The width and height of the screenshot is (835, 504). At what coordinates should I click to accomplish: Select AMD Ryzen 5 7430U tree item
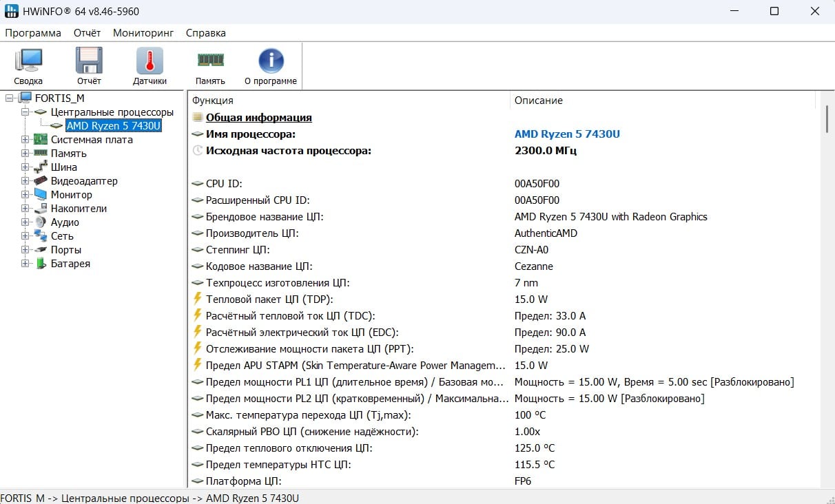coord(114,126)
